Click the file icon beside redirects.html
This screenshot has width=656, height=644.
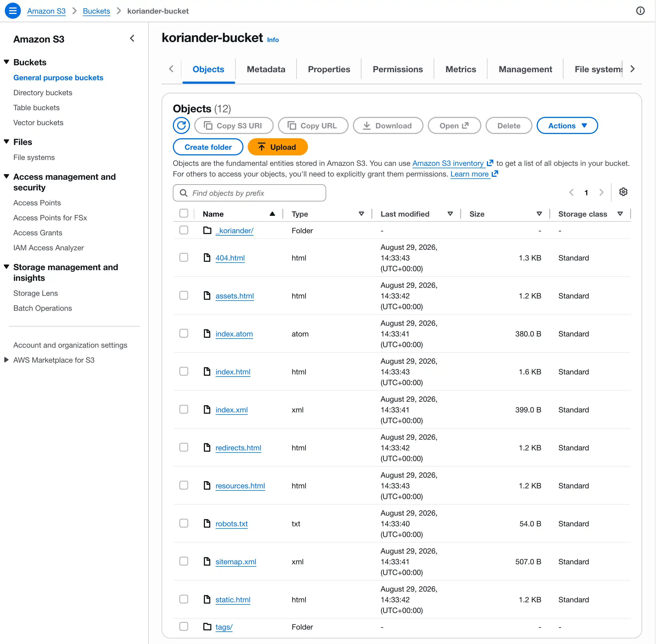(x=207, y=447)
